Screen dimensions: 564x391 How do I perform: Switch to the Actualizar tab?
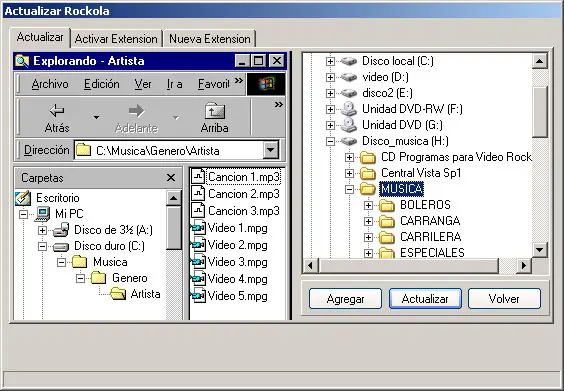(40, 37)
